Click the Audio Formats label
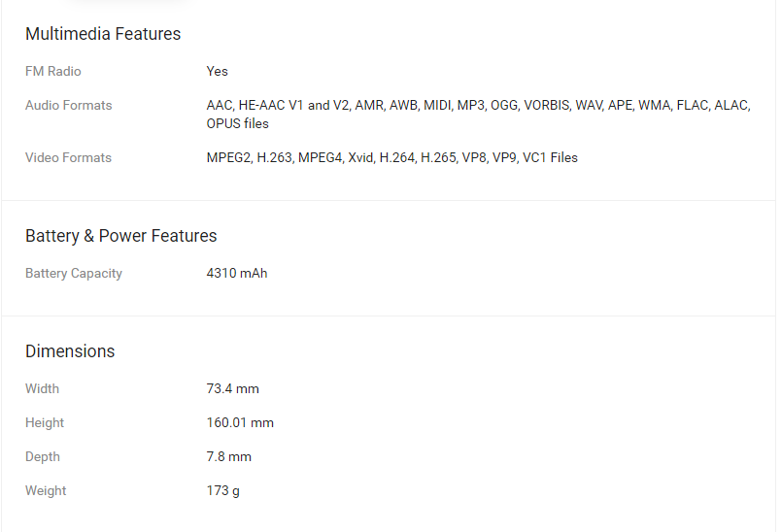 (x=68, y=105)
